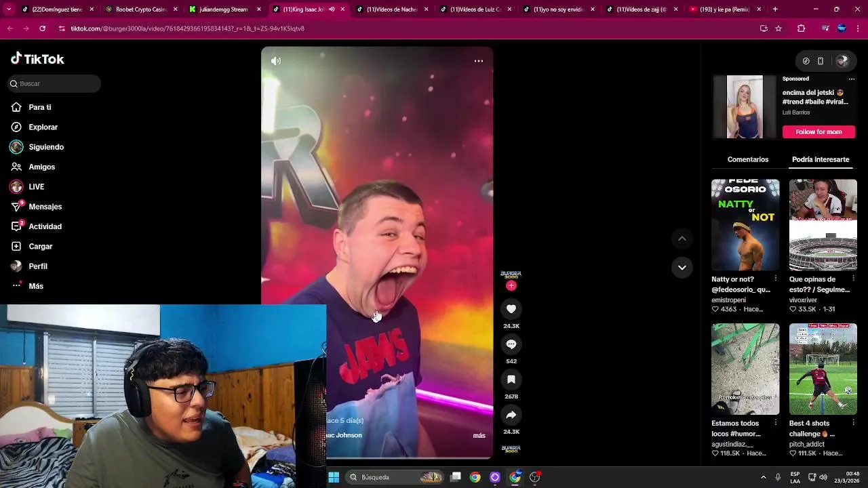Open the browser extensions puzzle icon

point(801,28)
